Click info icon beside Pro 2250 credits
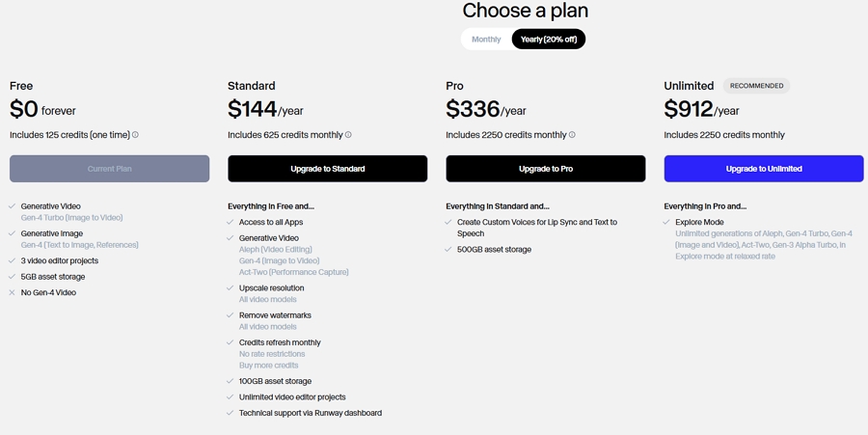The width and height of the screenshot is (868, 435). pyautogui.click(x=572, y=135)
